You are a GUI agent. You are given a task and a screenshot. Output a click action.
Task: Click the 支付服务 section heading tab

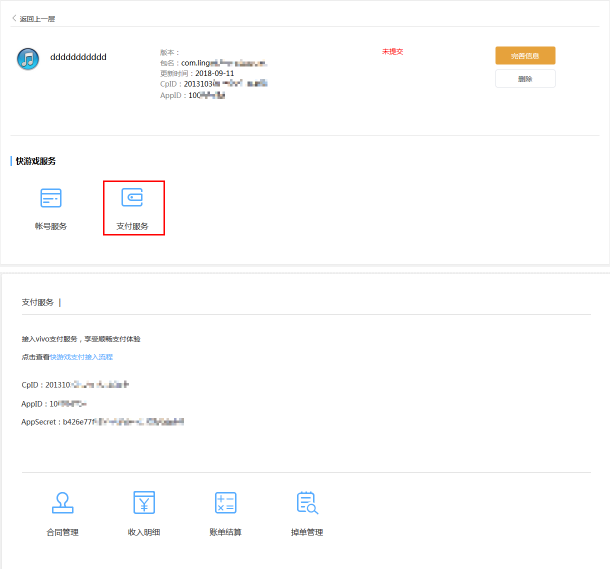click(x=38, y=301)
